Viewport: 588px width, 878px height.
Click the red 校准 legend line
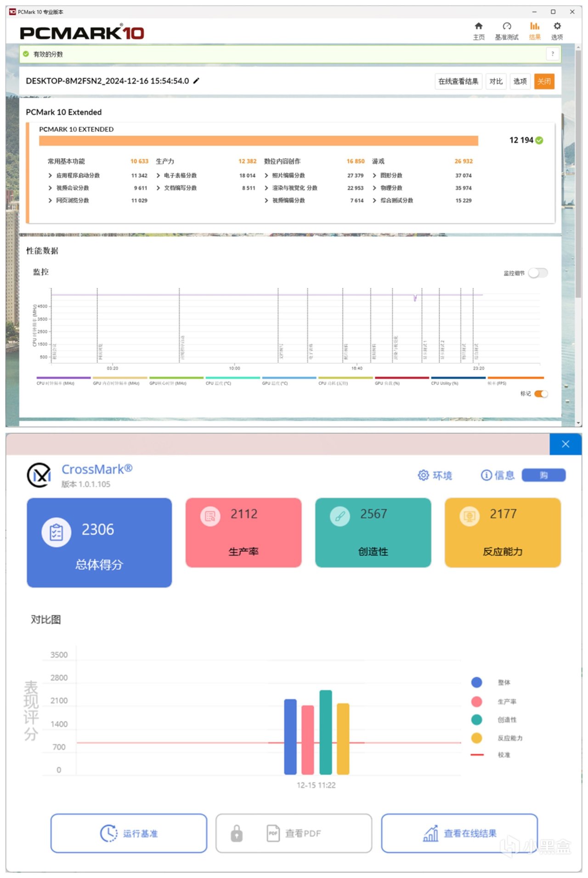pos(477,755)
